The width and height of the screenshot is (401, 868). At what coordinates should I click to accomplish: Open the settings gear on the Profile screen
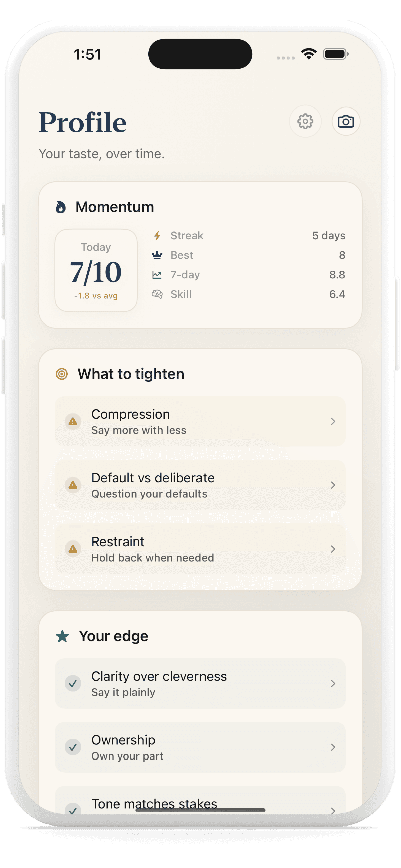point(305,122)
